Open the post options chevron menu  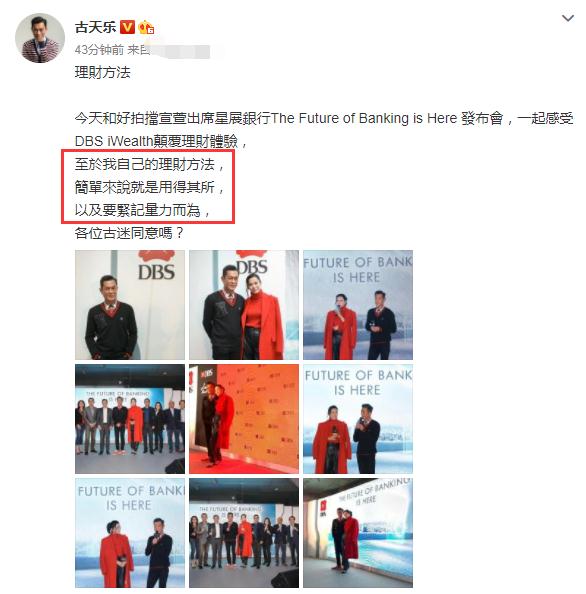click(567, 18)
